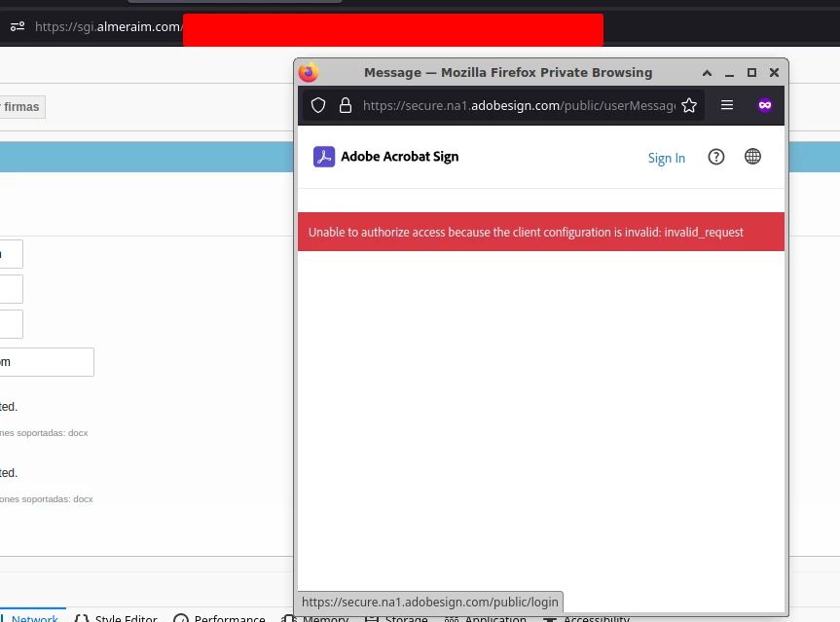Open the Memory devtools tab
The height and width of the screenshot is (622, 840).
pos(315,618)
